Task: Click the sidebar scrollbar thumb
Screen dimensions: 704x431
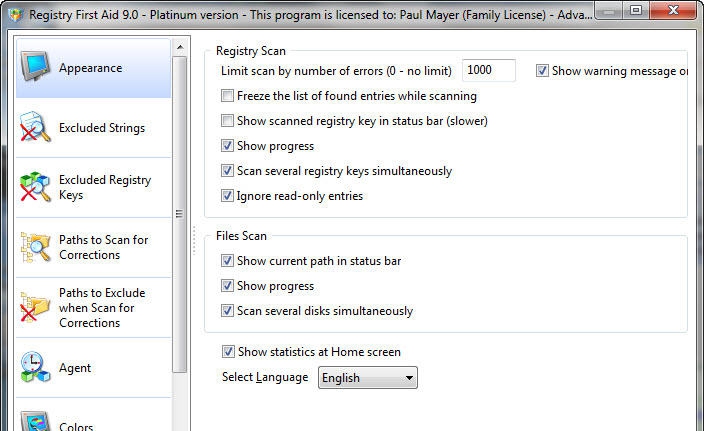Action: [x=180, y=214]
